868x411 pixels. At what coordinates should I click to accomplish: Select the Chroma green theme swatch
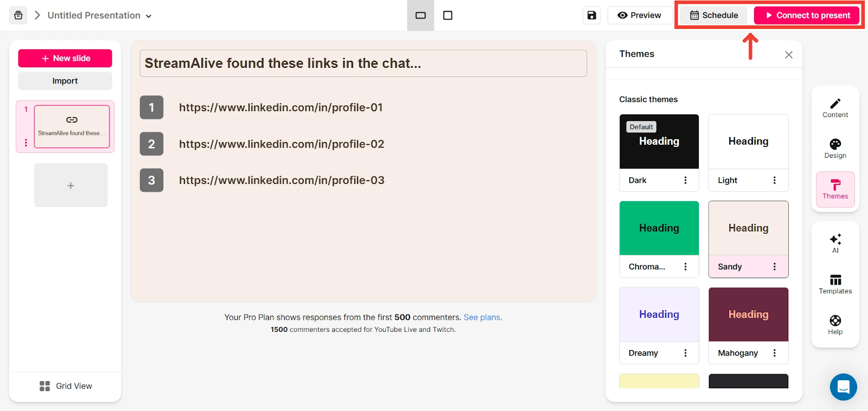[x=659, y=228]
